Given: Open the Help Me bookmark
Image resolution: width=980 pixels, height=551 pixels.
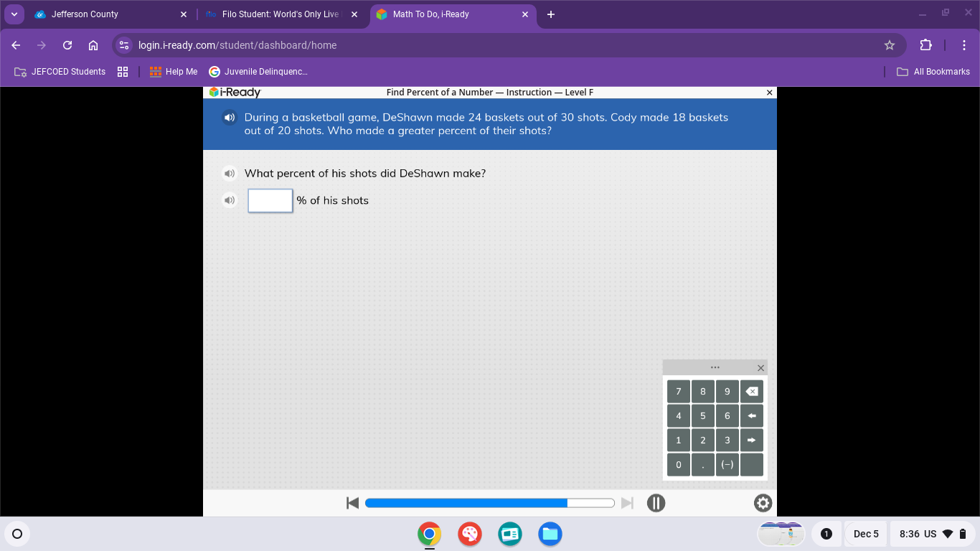Looking at the screenshot, I should click(x=174, y=71).
